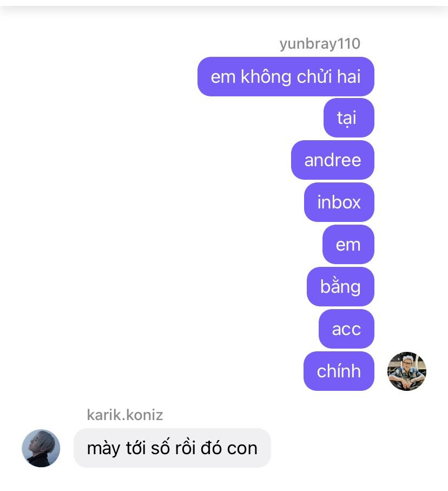The width and height of the screenshot is (448, 491).
Task: Tap the yunbray110 username label
Action: click(x=320, y=44)
